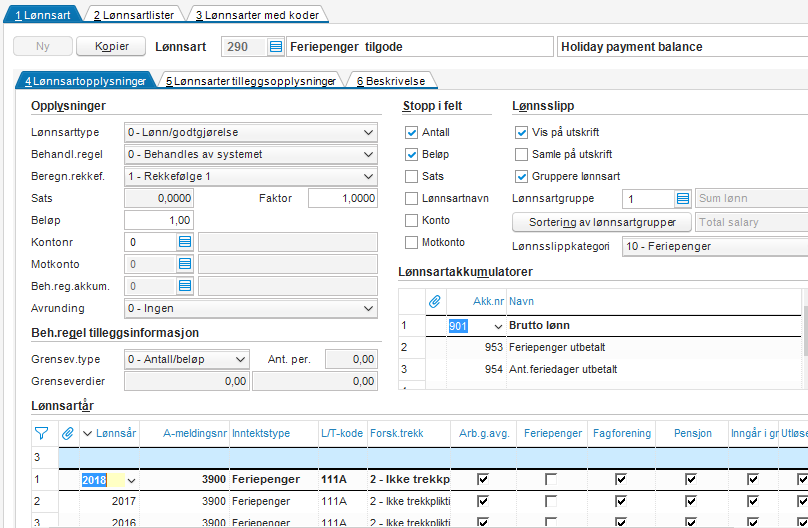Viewport: 808px width, 528px height.
Task: Switch to 3 Lønnsarter med koder tab
Action: pos(257,15)
